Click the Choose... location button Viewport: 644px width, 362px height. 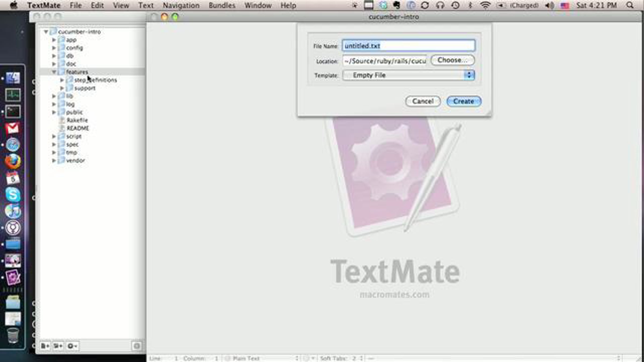[x=452, y=60]
